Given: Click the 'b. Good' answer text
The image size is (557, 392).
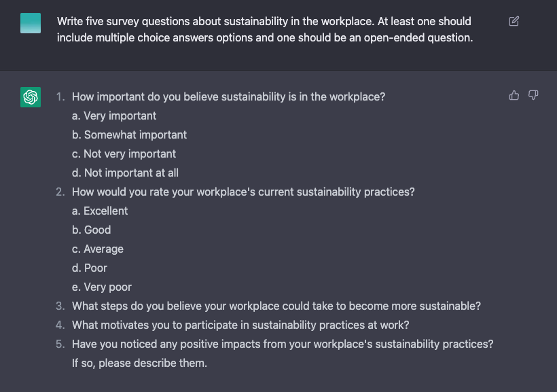Looking at the screenshot, I should click(91, 230).
